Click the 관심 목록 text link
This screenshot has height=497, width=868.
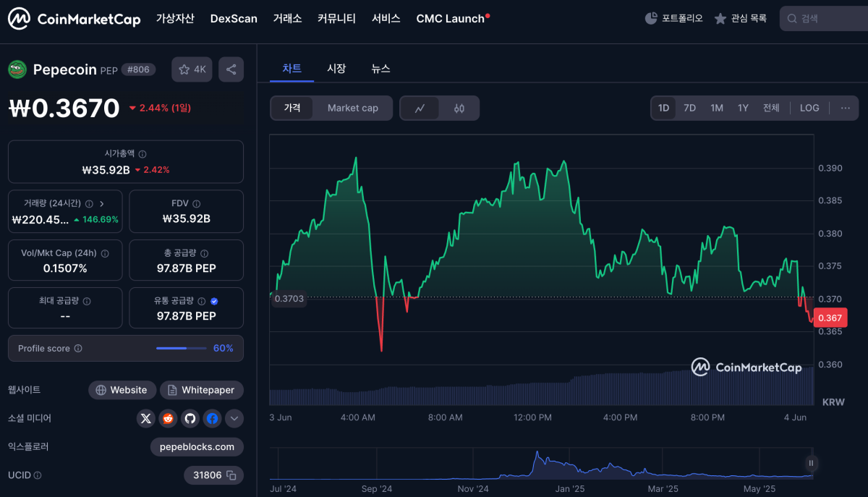[x=749, y=19]
